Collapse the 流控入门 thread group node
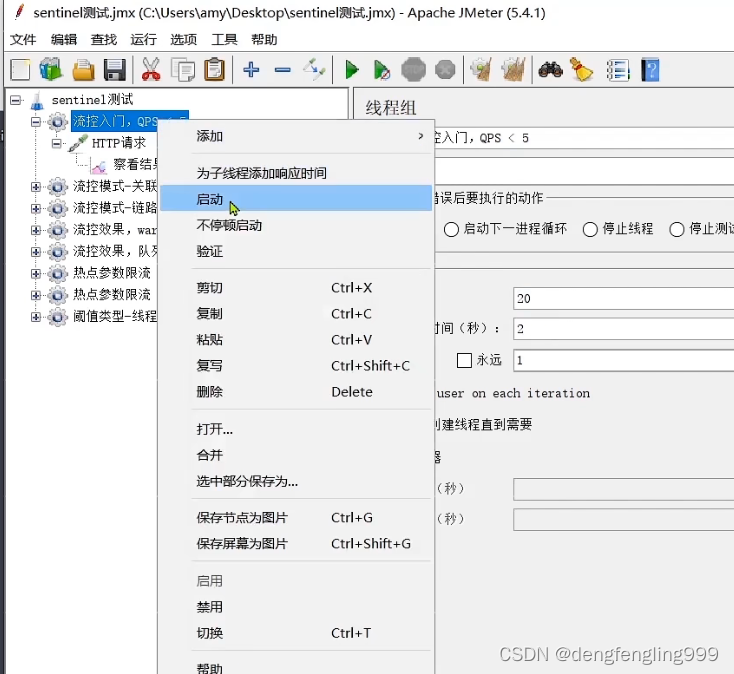Image resolution: width=734 pixels, height=674 pixels. click(x=36, y=122)
